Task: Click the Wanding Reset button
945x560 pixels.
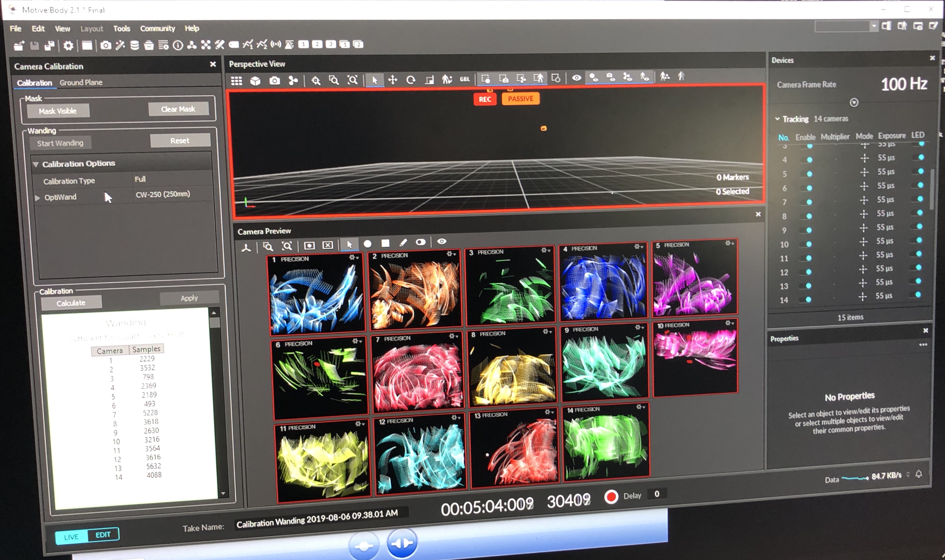Action: (180, 140)
